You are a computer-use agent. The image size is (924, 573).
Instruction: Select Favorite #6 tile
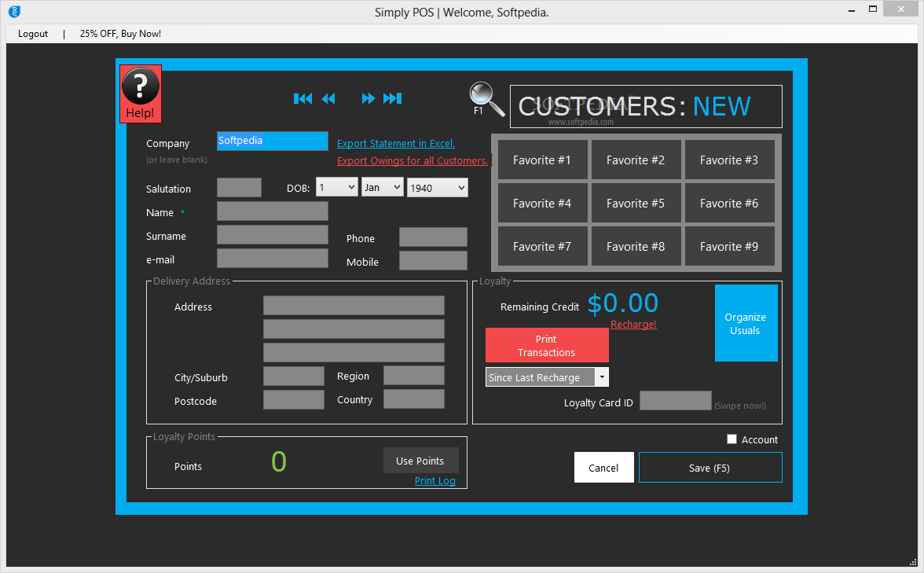pos(729,203)
